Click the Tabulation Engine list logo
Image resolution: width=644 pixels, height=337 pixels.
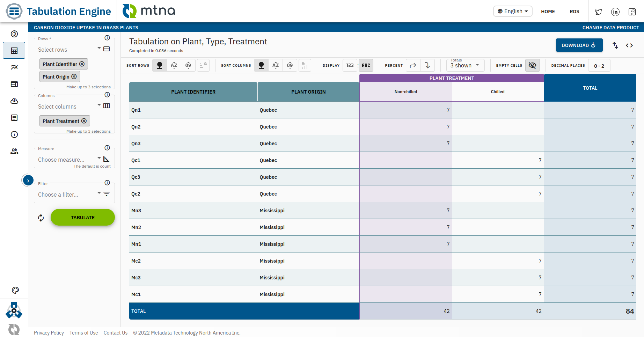14,11
